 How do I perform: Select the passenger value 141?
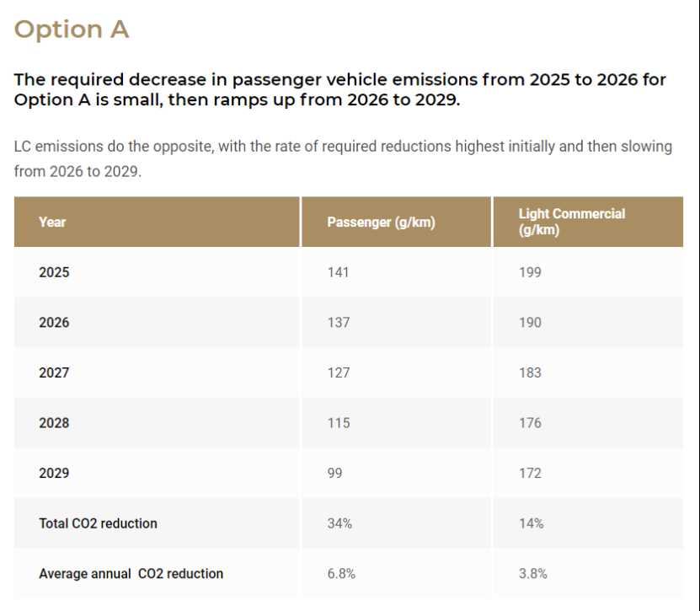pyautogui.click(x=338, y=272)
